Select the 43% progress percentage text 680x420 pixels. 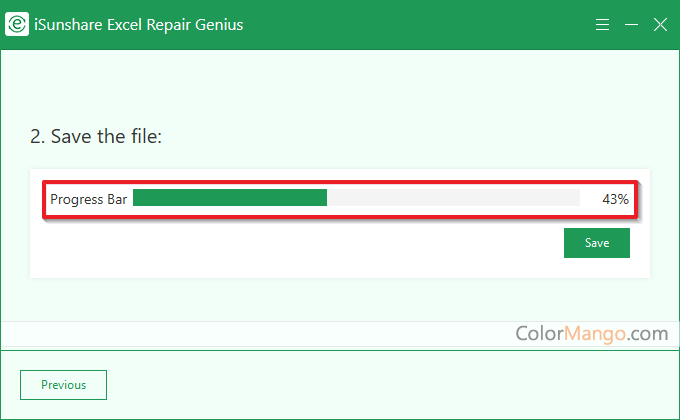click(x=615, y=199)
